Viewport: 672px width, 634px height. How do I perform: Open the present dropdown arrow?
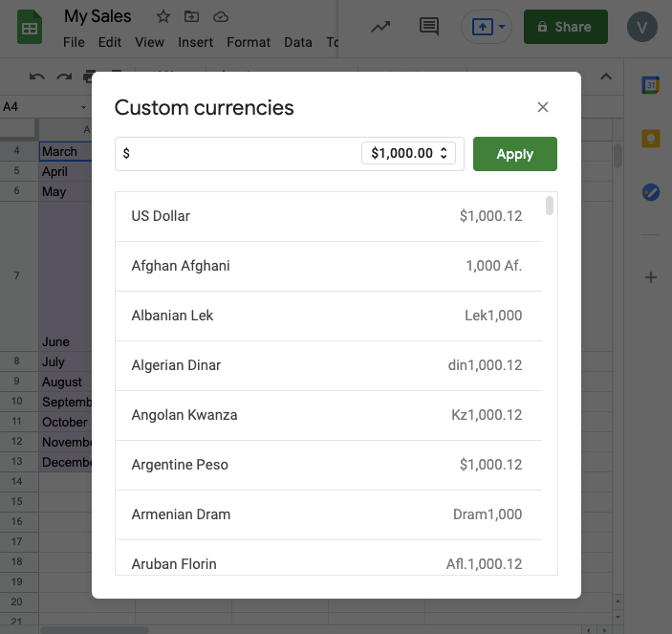pos(502,27)
